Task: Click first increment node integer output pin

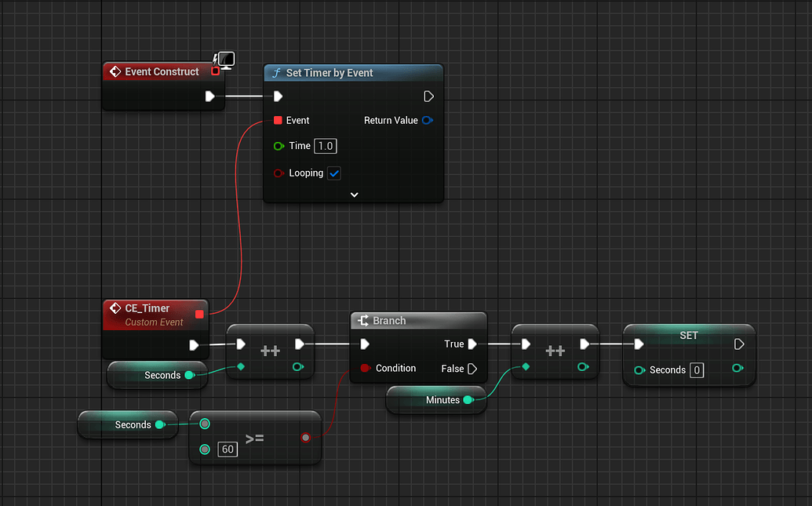Action: pos(298,366)
